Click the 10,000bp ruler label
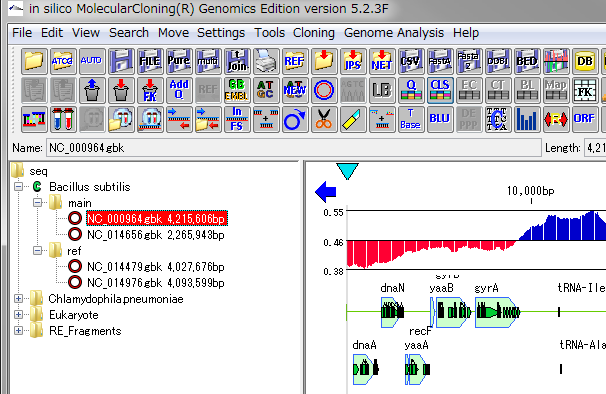Screen dimensions: 606x394 click(x=530, y=191)
